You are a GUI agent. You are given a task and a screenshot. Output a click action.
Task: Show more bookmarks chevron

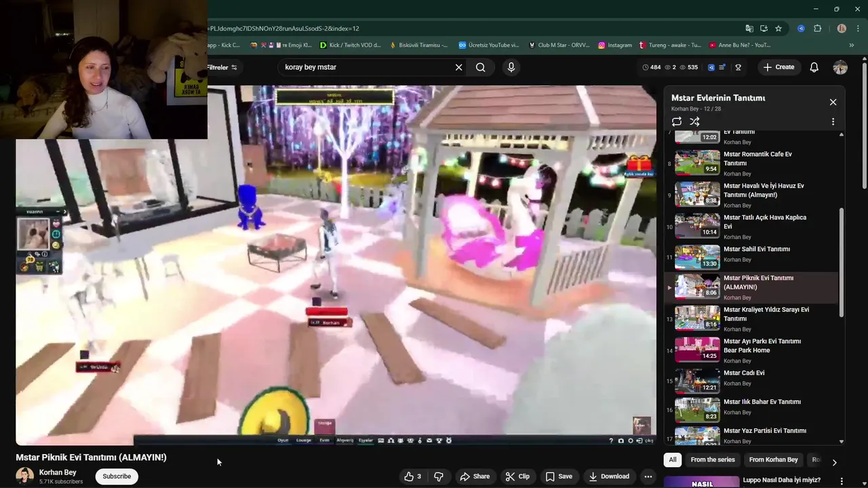pos(852,45)
